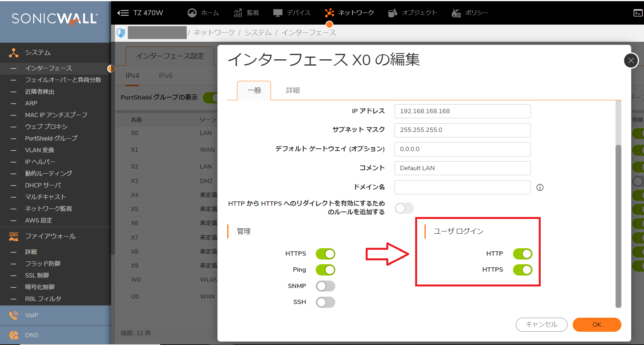Open the ポリシー top menu
The image size is (644, 345).
pos(470,13)
